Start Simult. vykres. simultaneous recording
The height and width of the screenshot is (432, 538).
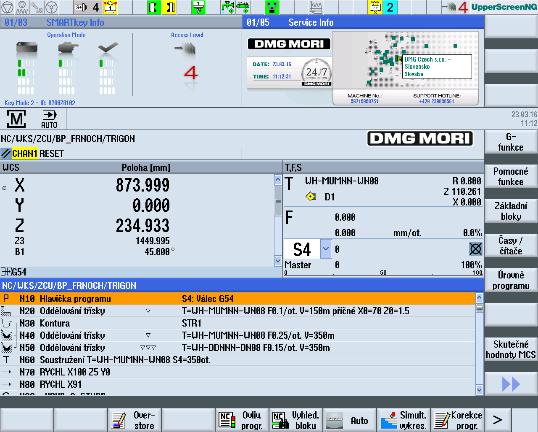pos(404,420)
